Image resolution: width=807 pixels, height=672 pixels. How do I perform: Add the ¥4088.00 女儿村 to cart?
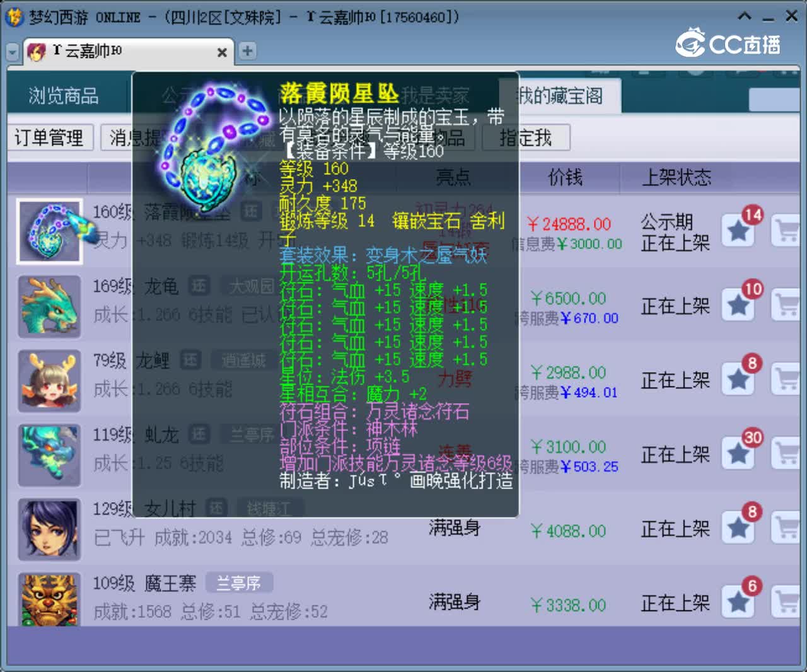(786, 528)
